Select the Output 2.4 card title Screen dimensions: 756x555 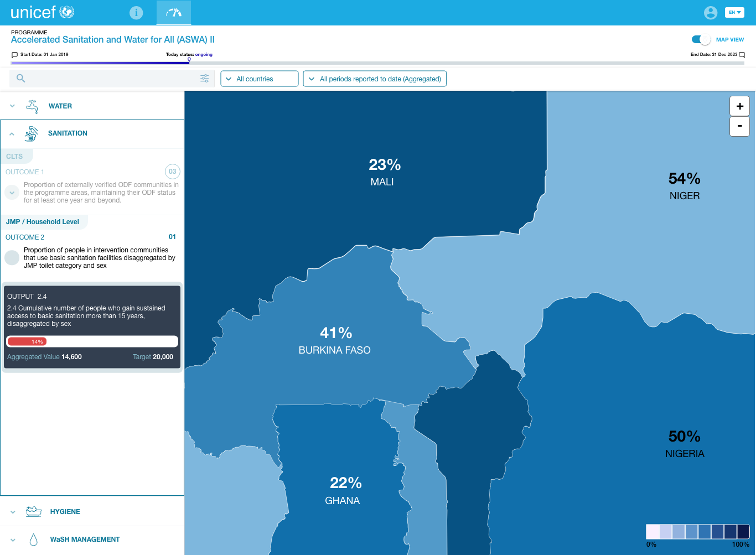click(27, 297)
